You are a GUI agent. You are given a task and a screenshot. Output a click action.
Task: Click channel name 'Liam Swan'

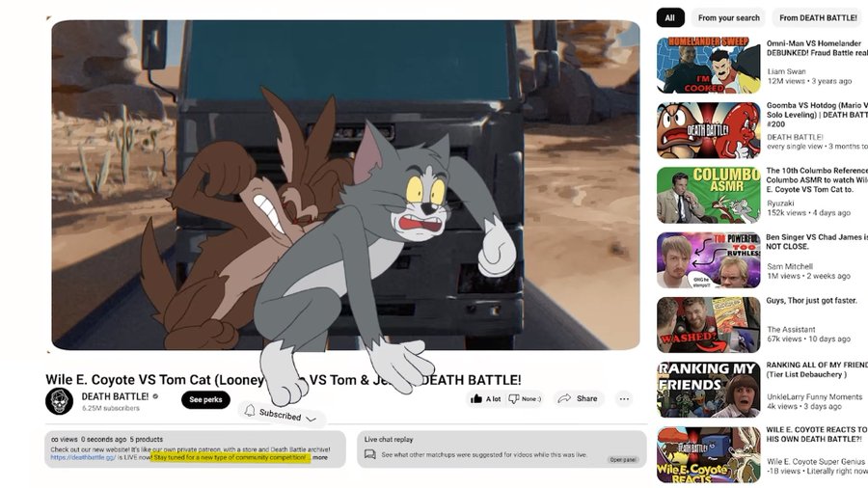[787, 71]
